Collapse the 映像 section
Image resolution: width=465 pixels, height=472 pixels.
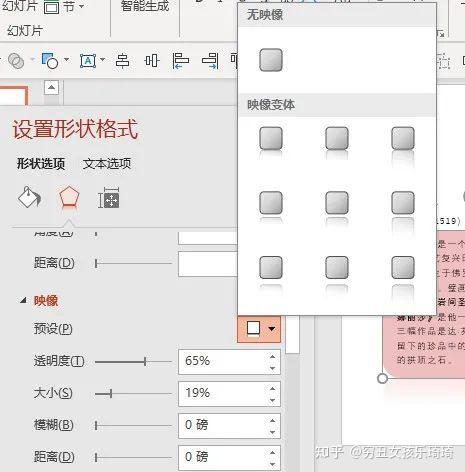[x=23, y=301]
